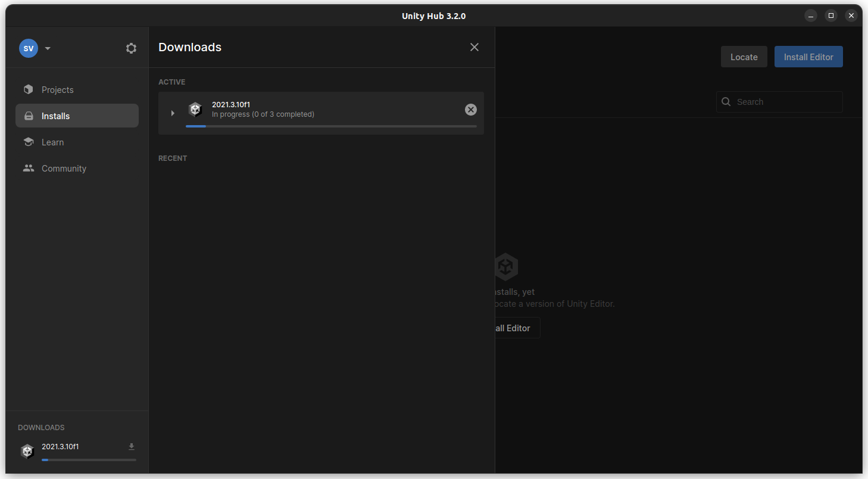Open the Learn section

pyautogui.click(x=77, y=142)
